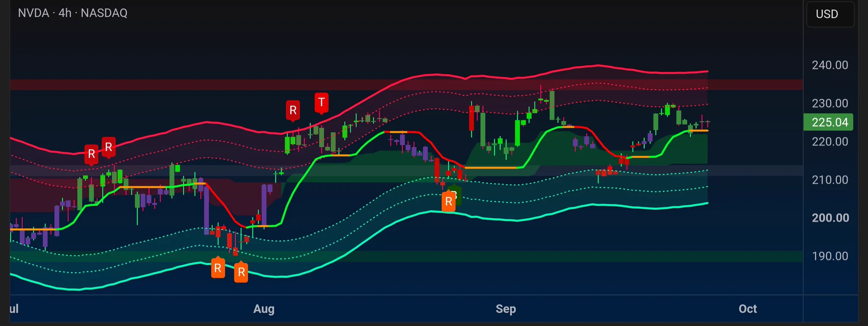This screenshot has width=868, height=326.
Task: Click the 190.00 price axis label
Action: [830, 256]
